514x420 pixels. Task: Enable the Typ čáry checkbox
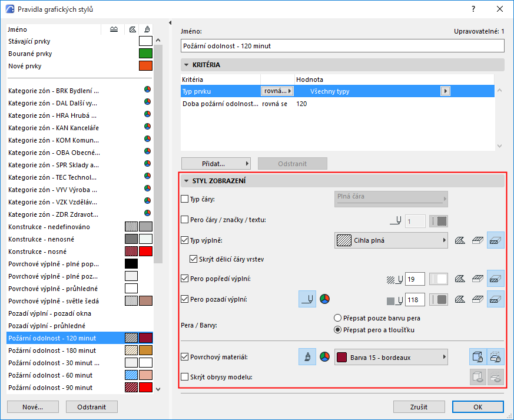(x=184, y=199)
